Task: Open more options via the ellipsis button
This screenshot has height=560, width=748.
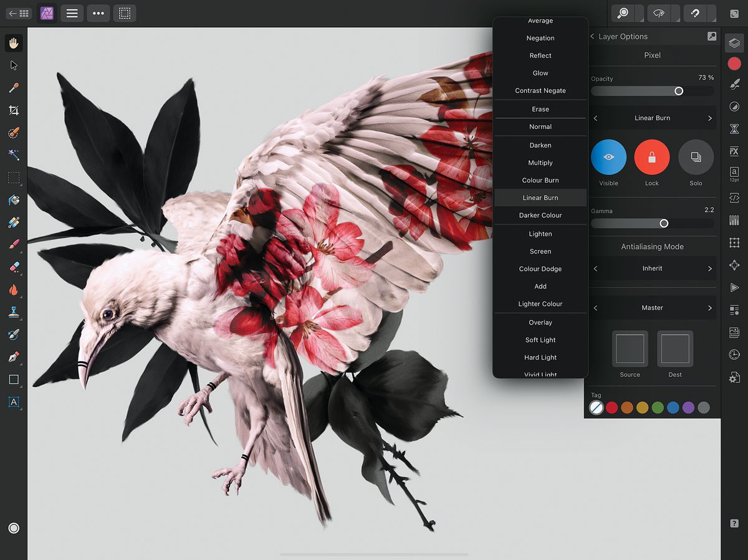Action: 98,13
